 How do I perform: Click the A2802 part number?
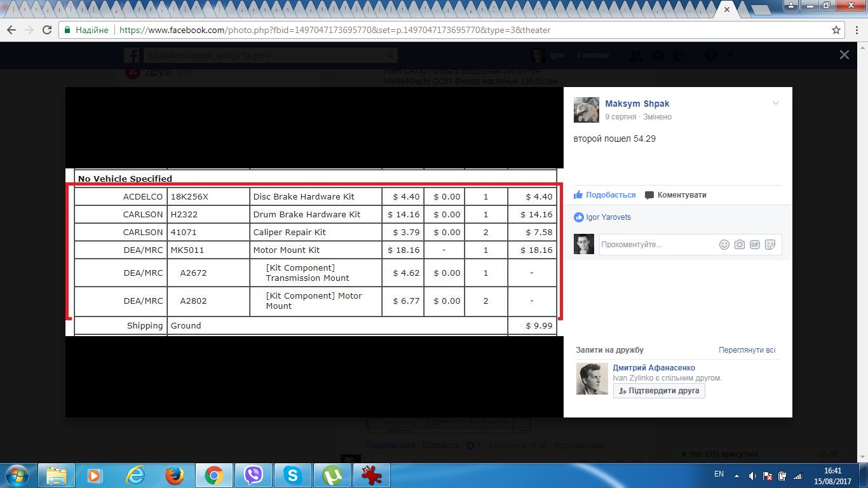pyautogui.click(x=193, y=301)
